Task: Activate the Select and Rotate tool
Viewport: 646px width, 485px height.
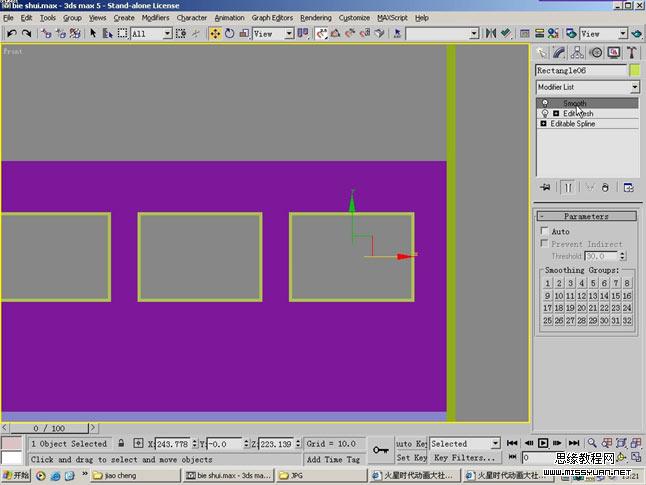Action: pos(229,33)
